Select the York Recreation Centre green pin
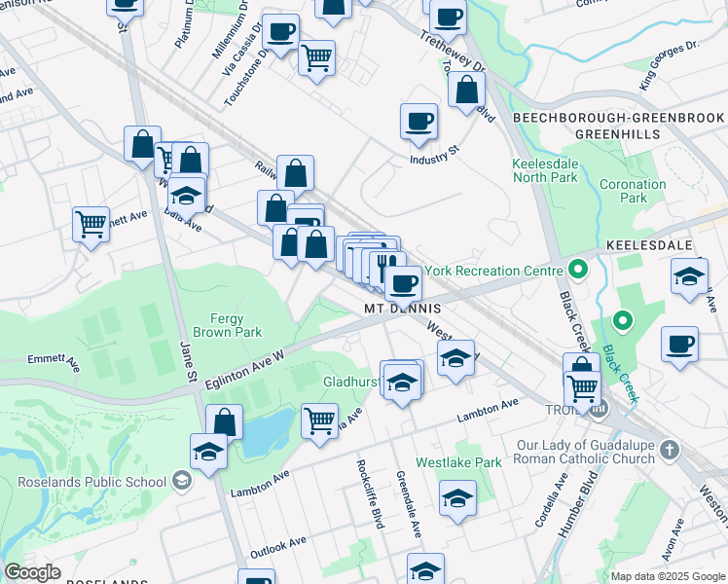The image size is (728, 584). coord(578,270)
